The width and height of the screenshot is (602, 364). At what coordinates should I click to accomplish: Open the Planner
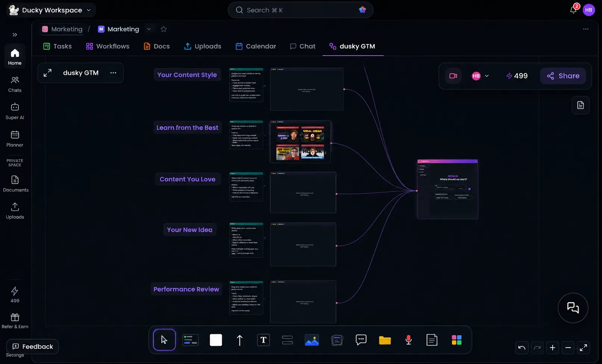tap(15, 139)
